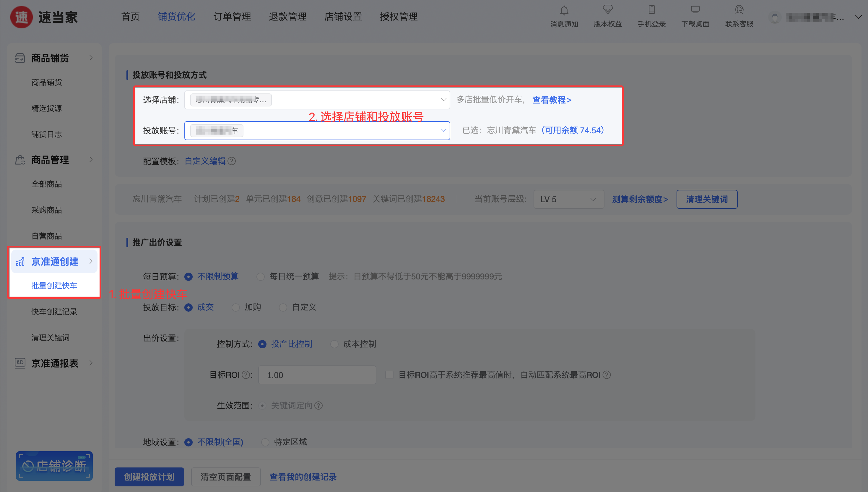Click help icon next to 自定义编辑
The height and width of the screenshot is (492, 868).
pos(232,161)
